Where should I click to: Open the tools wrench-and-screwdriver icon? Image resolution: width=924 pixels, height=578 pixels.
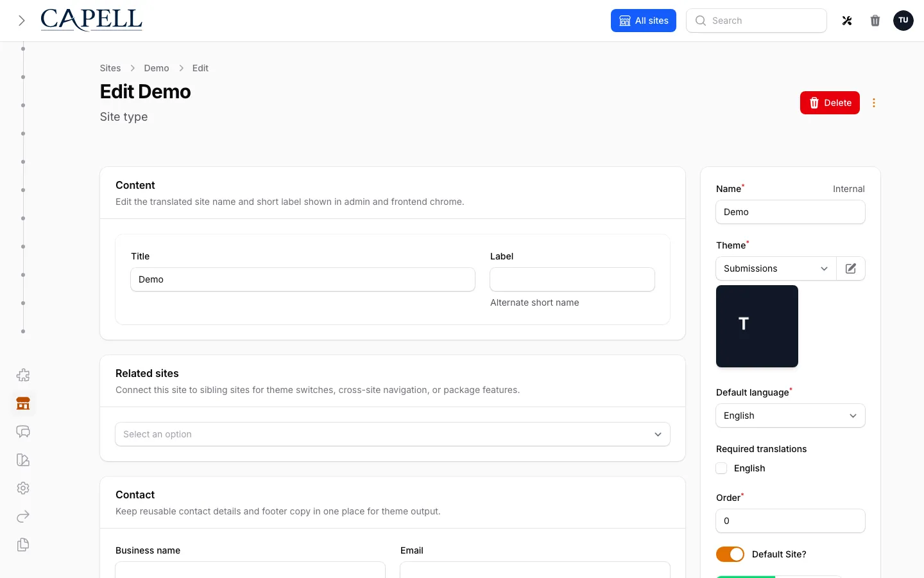pyautogui.click(x=847, y=21)
